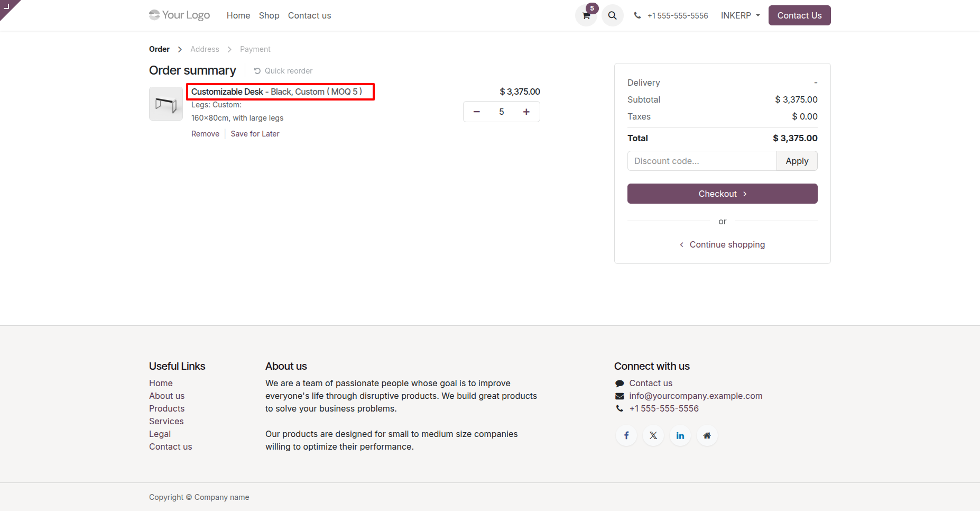
Task: Go to Home in top navigation
Action: tap(238, 15)
